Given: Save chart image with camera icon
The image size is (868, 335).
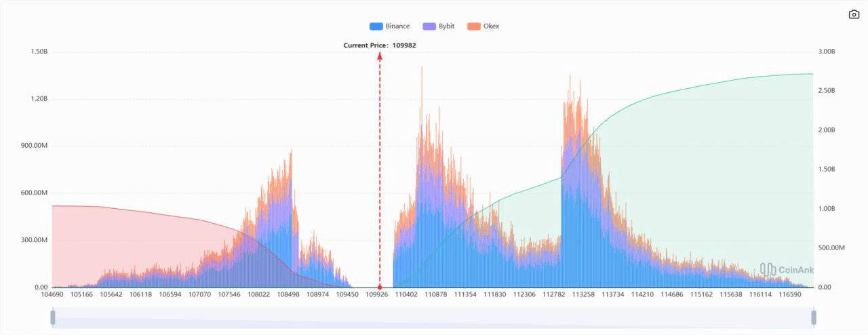Looking at the screenshot, I should coord(854,14).
